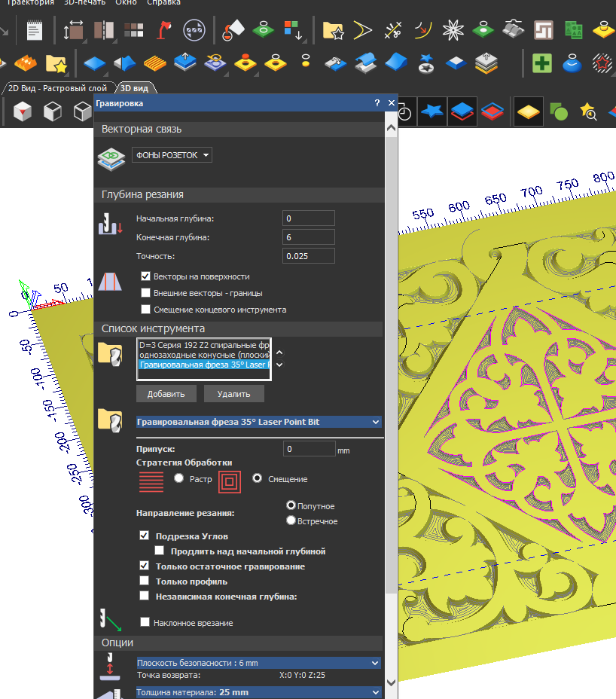Check Наклонное врезание option
This screenshot has height=699, width=616.
(x=145, y=622)
